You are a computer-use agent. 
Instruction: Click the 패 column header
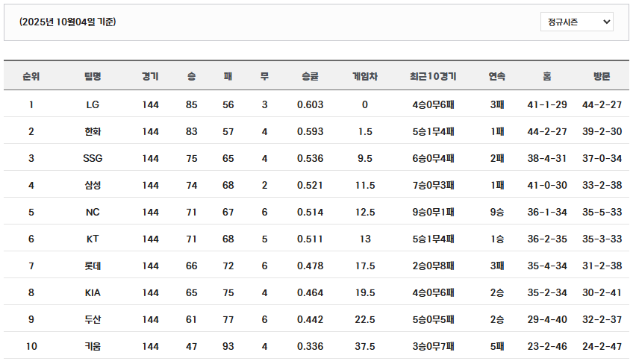pos(228,76)
